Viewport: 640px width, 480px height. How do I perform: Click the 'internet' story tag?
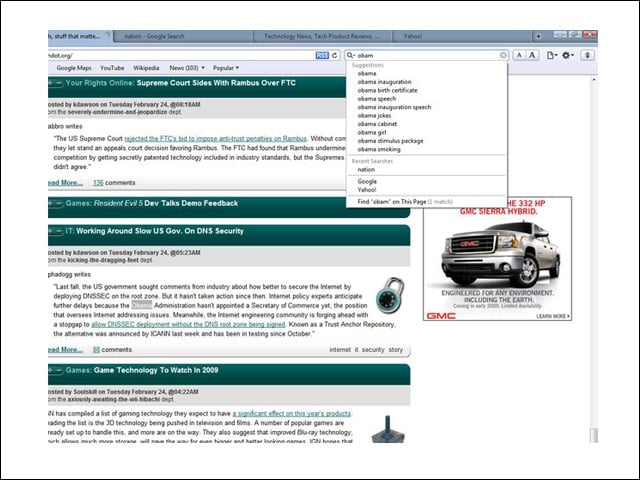(340, 350)
